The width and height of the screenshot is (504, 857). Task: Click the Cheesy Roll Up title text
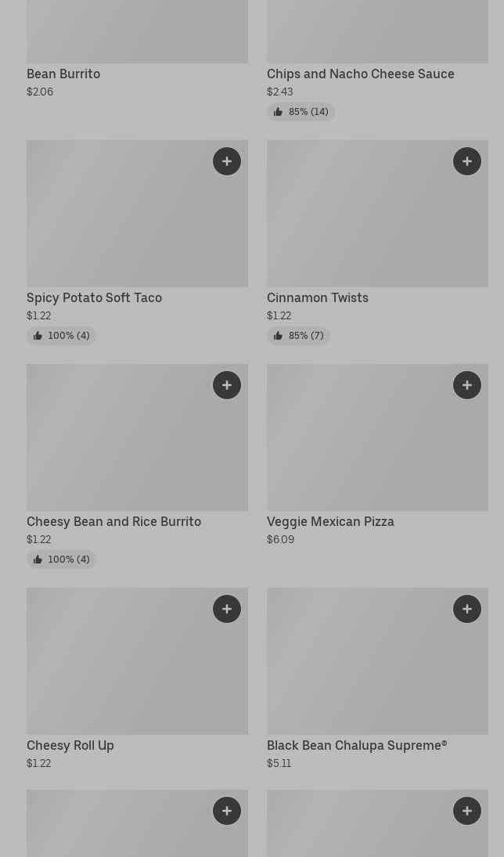[x=70, y=745]
